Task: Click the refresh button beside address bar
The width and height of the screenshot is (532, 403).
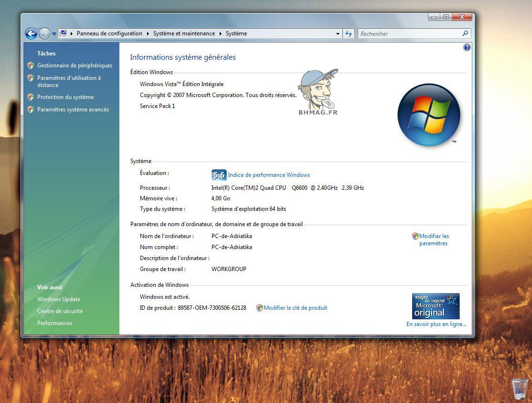Action: click(x=349, y=33)
